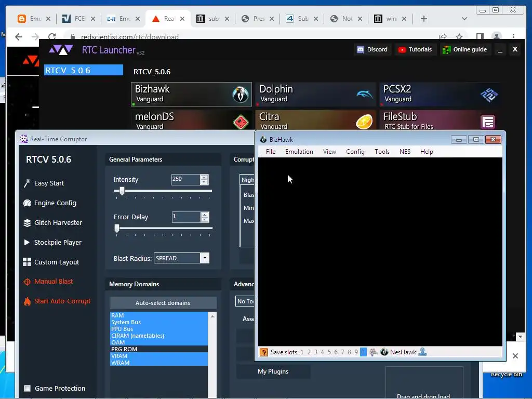Launch Dolphin Vanguard tile

point(315,94)
